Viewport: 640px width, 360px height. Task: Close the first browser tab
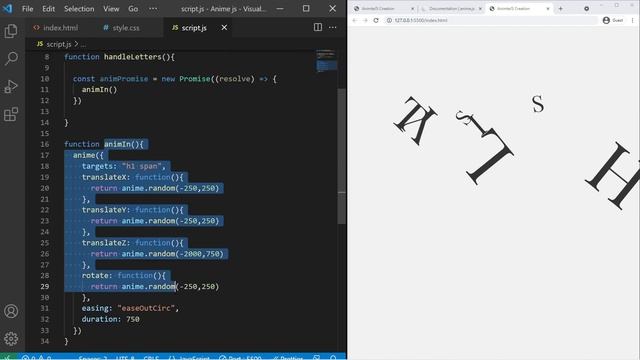[412, 9]
